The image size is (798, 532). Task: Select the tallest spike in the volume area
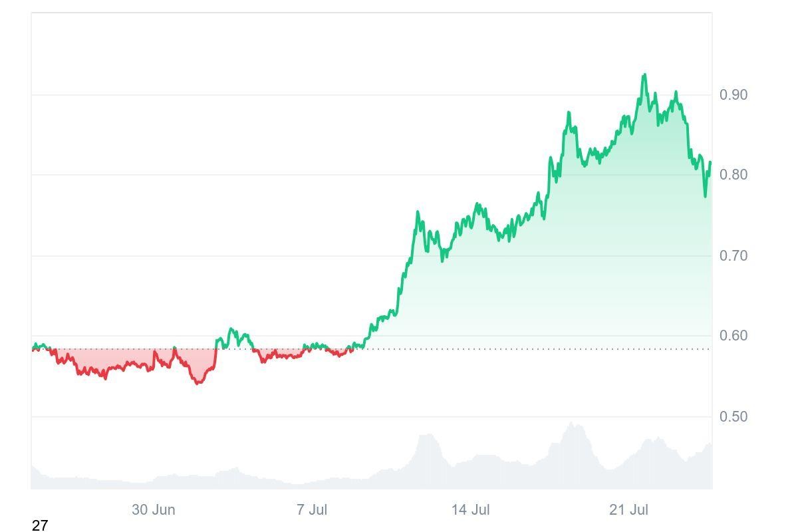tap(572, 424)
